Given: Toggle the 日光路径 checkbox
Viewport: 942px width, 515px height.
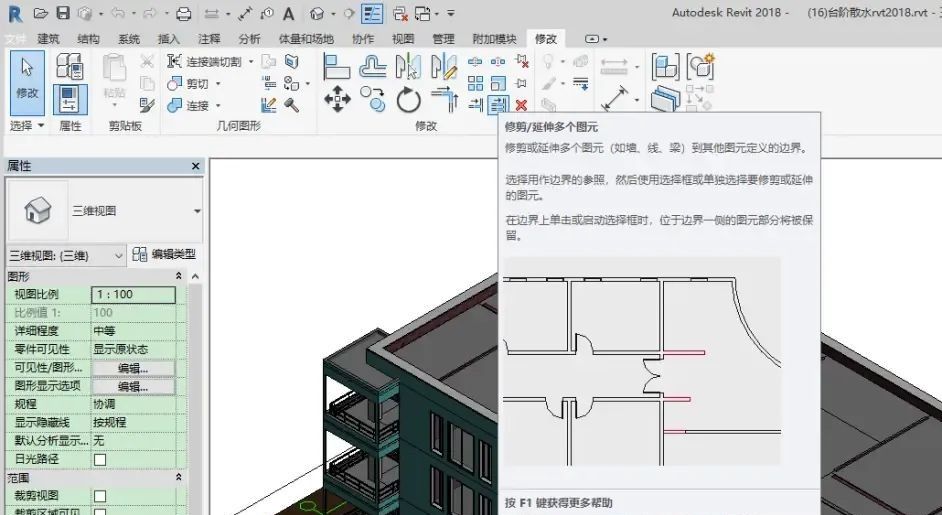Looking at the screenshot, I should click(x=100, y=459).
